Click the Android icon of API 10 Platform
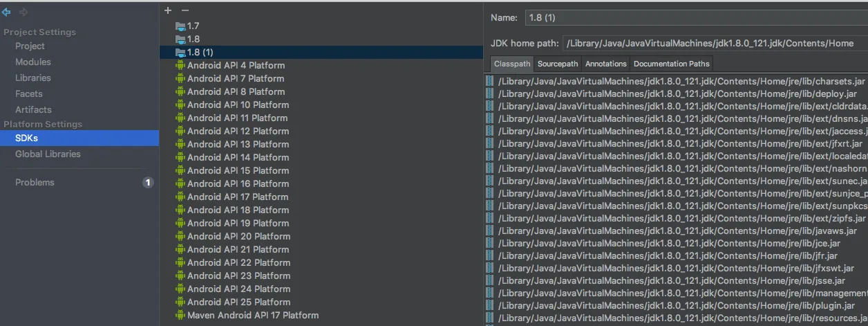868x326 pixels. click(x=180, y=105)
